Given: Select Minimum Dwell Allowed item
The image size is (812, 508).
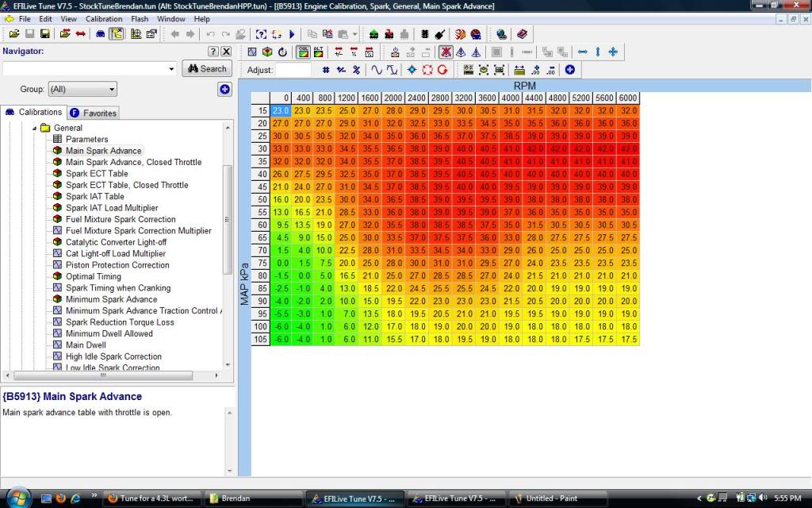Looking at the screenshot, I should (x=109, y=333).
